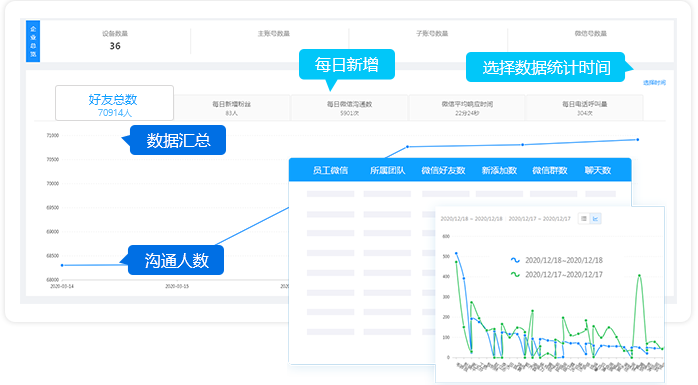Switch to the 每日新增粉丝 tab
698x385 pixels.
click(x=231, y=108)
